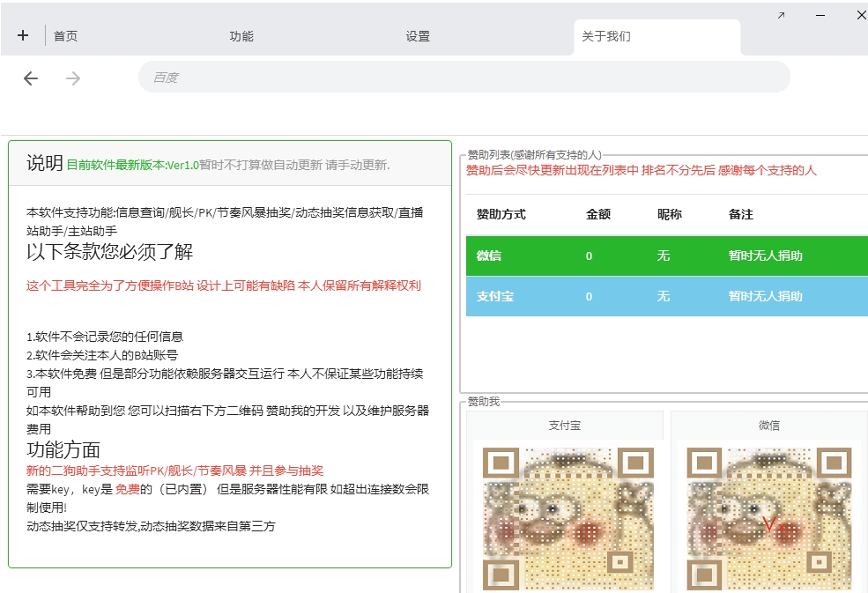Focus the 百度 address bar

coord(464,77)
